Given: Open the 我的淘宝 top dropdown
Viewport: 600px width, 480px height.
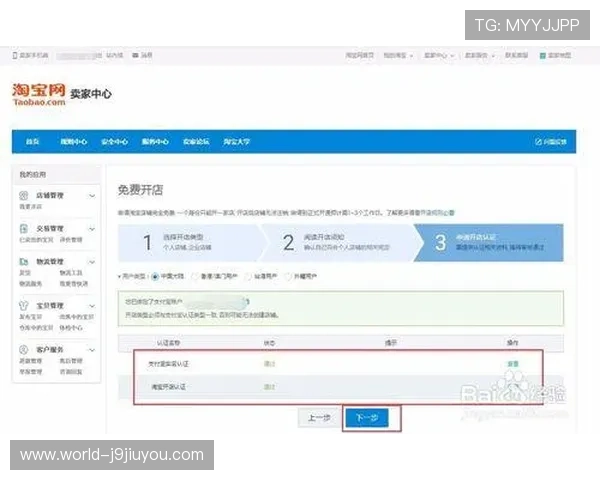Looking at the screenshot, I should coord(398,56).
